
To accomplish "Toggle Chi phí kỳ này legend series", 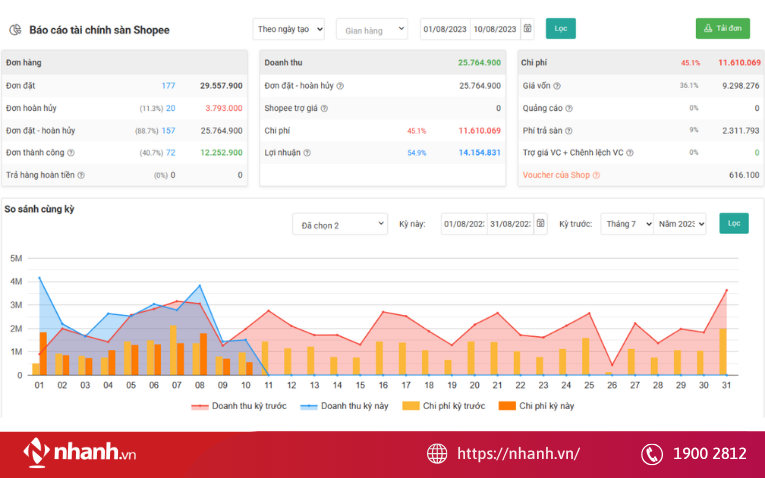I will pos(536,406).
